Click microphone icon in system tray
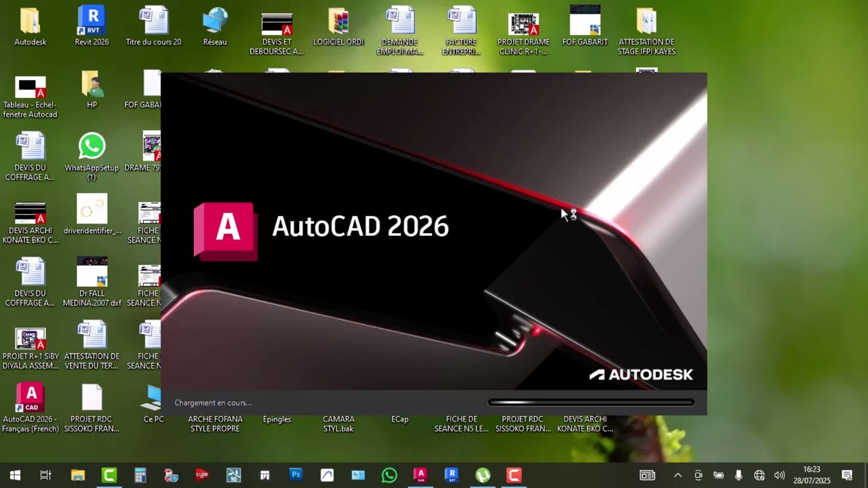Screen dimensions: 868x488 [x=738, y=475]
